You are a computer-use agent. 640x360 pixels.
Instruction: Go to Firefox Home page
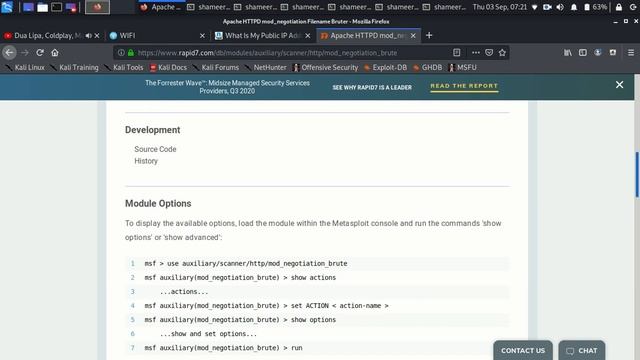point(55,53)
